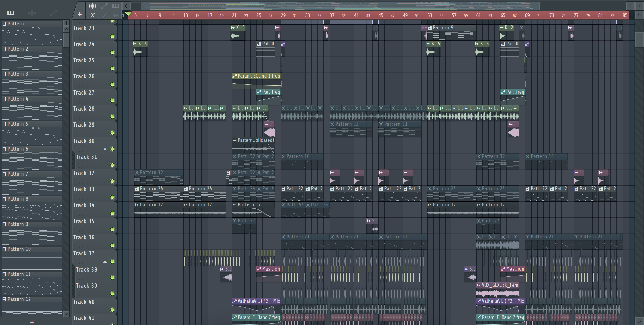Select the Track 39 header label

[87, 286]
